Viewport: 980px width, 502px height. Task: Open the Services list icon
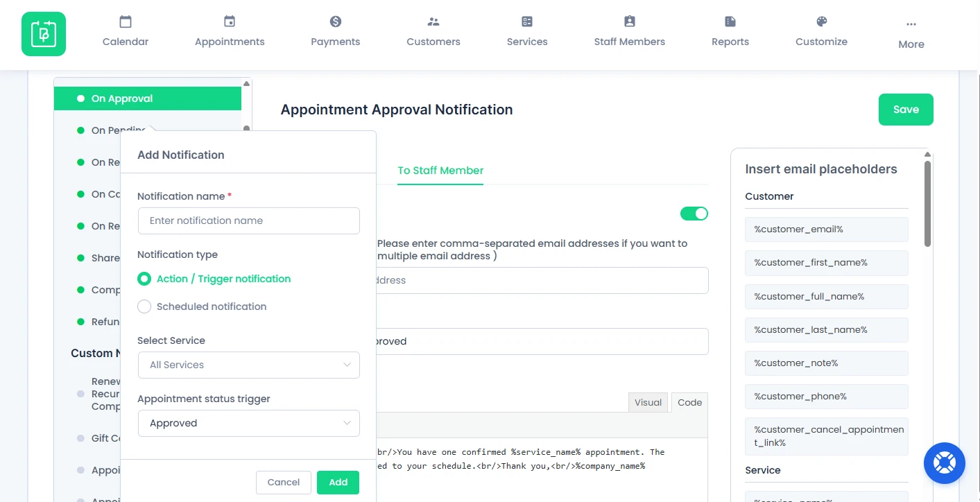(527, 21)
